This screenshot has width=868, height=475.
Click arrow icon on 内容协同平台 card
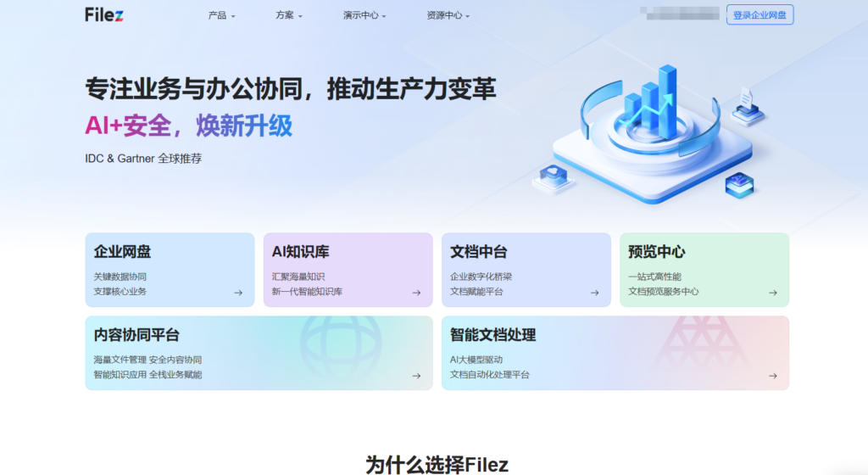[416, 376]
